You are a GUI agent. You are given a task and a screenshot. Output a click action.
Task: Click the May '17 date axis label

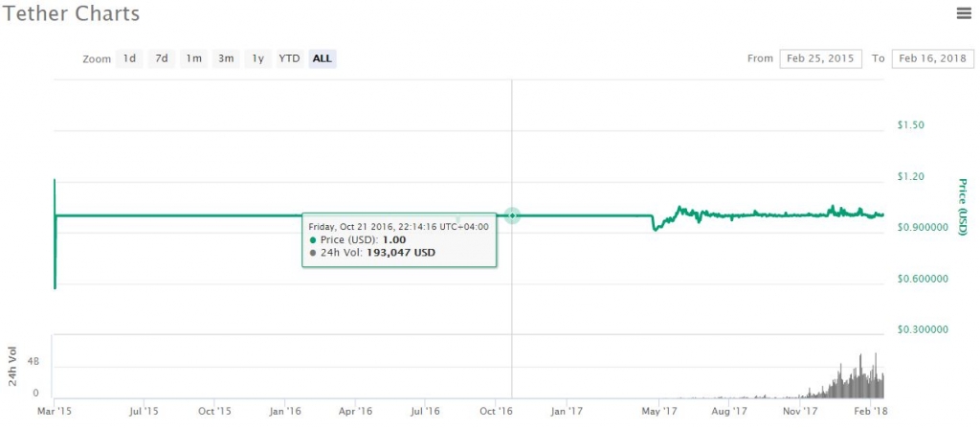654,412
